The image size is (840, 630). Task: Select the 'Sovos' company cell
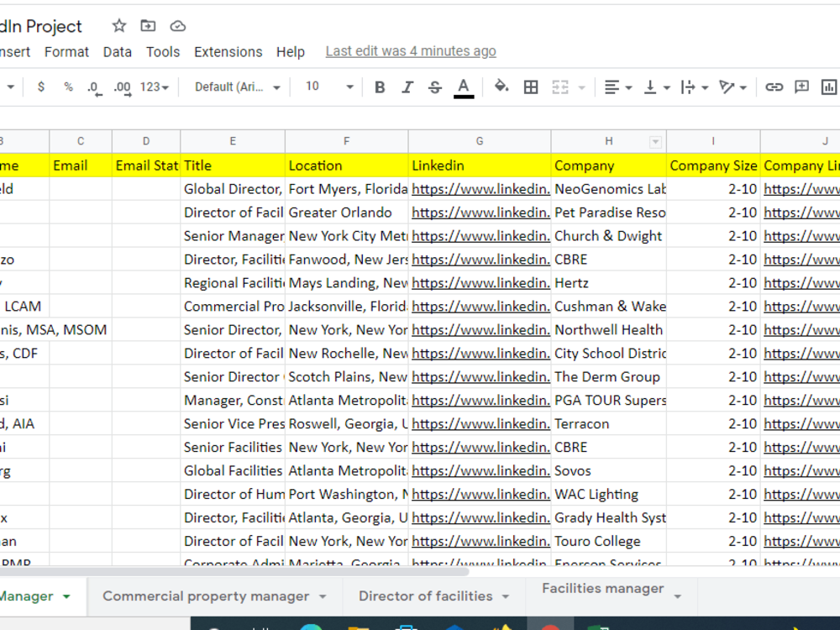tap(608, 471)
